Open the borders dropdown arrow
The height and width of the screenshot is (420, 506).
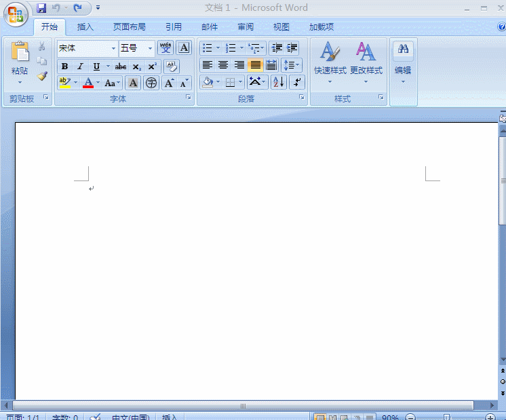[240, 82]
